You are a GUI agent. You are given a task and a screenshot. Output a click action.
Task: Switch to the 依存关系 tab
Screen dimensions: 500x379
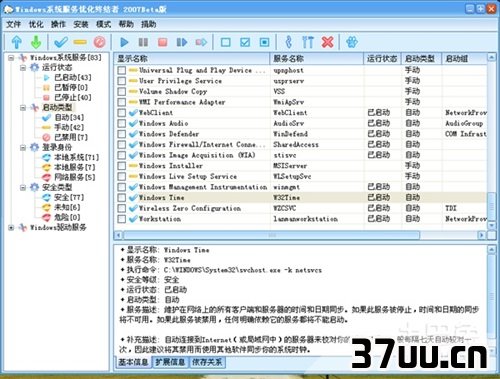[207, 362]
